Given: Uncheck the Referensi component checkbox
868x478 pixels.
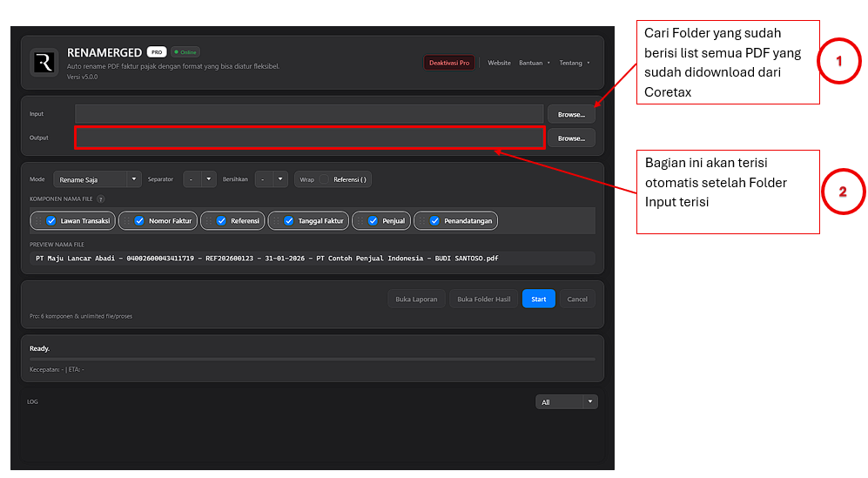Looking at the screenshot, I should 221,220.
